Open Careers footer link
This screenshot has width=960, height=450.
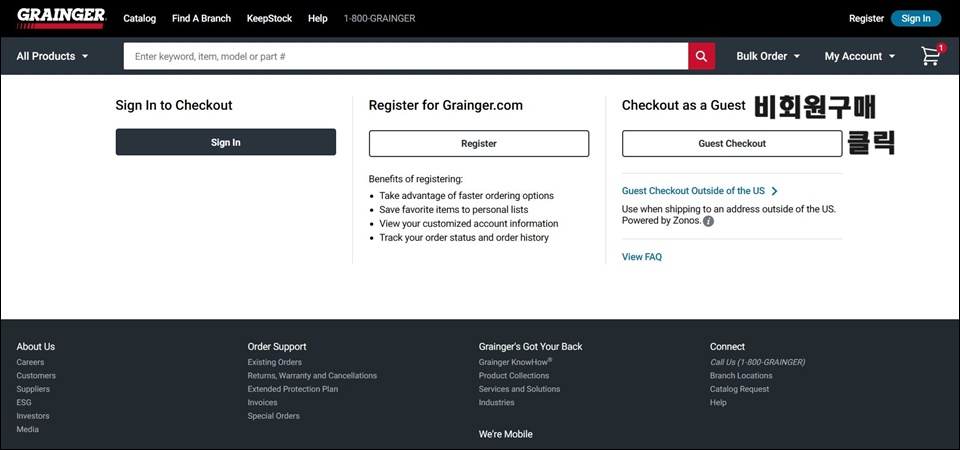[x=30, y=362]
